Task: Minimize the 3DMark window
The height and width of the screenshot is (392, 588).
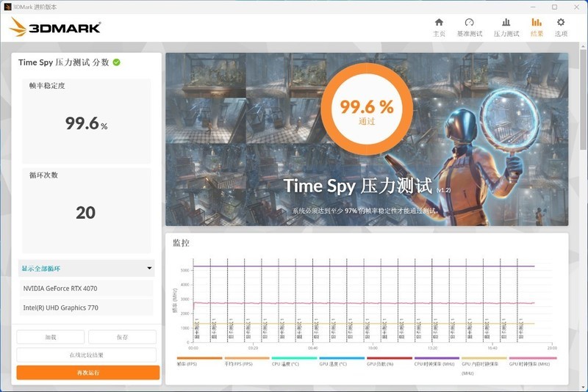Action: coord(532,7)
